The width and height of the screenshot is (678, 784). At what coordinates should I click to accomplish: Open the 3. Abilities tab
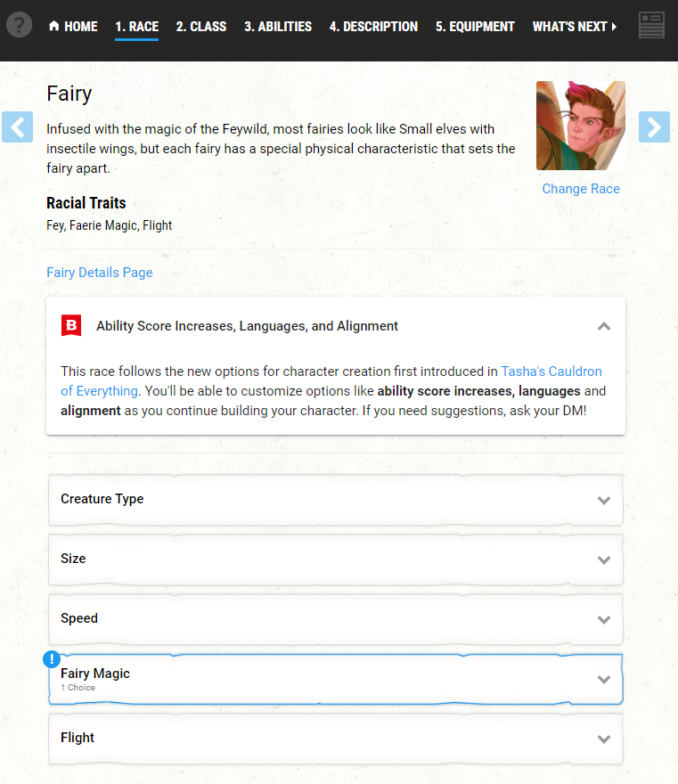click(x=278, y=27)
